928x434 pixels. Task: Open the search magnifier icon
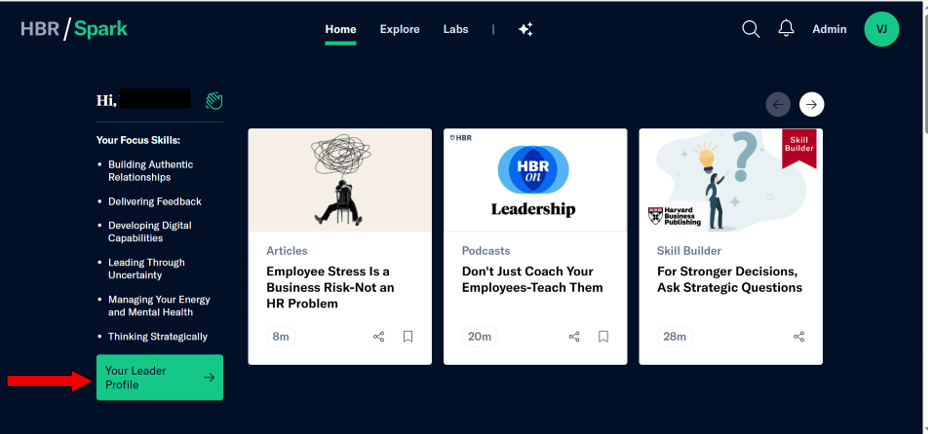(x=751, y=29)
